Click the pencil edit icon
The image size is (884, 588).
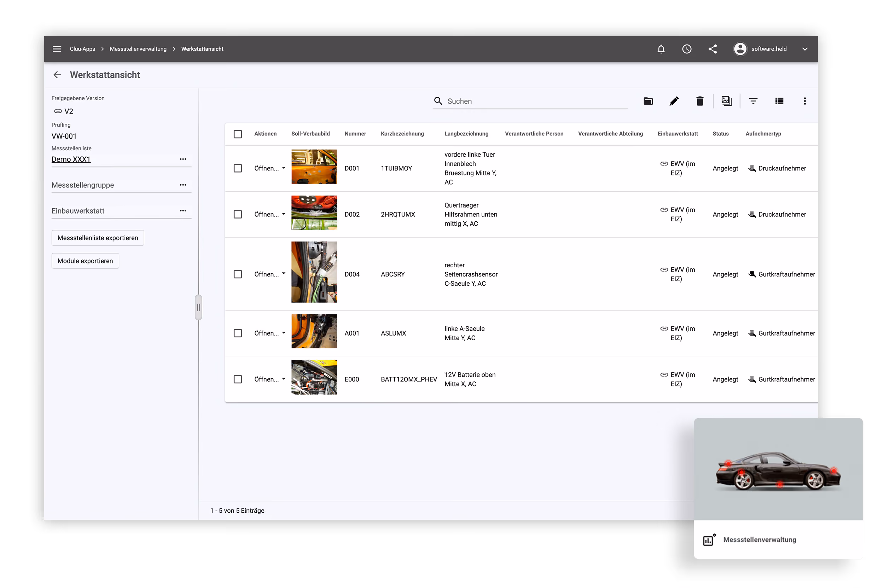[x=674, y=101]
